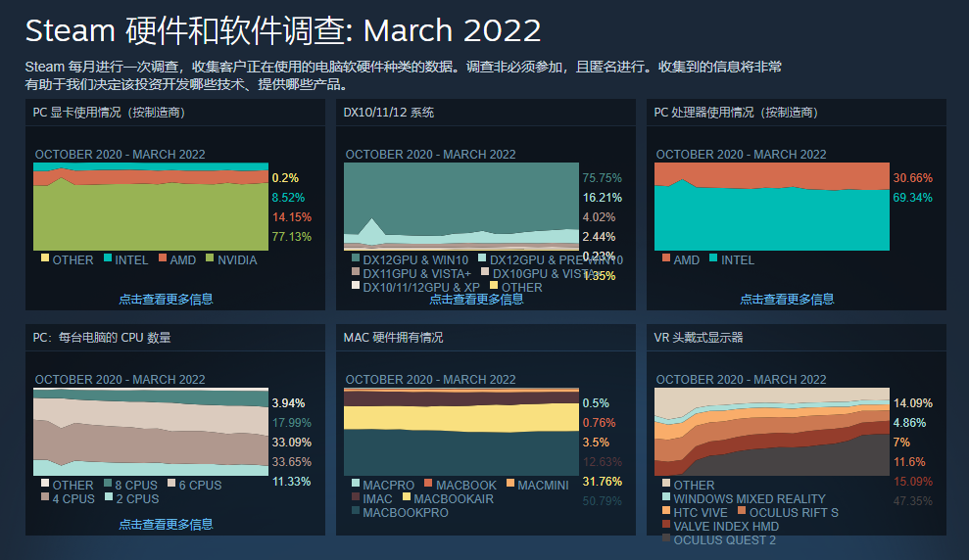Click the 2 CPUS legend swatch
This screenshot has height=560, width=969.
109,497
